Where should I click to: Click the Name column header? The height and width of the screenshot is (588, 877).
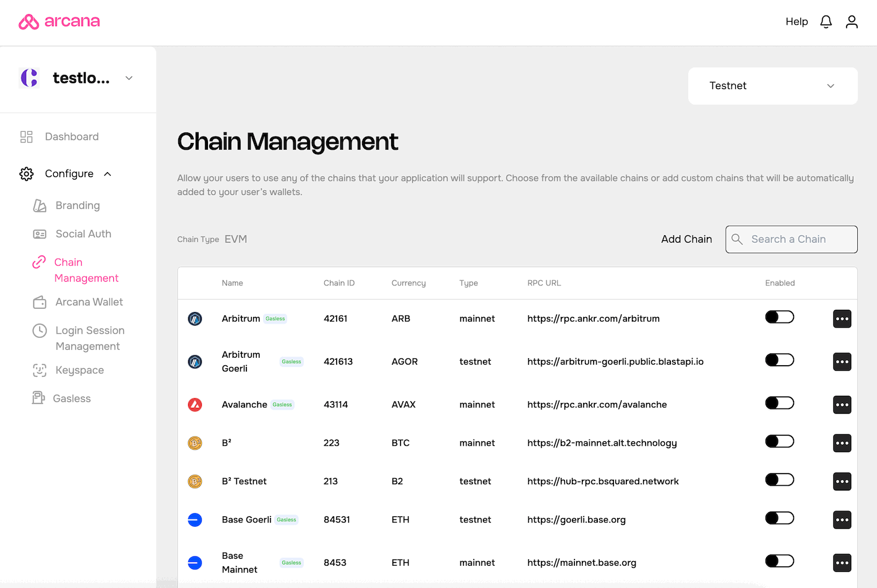(232, 283)
